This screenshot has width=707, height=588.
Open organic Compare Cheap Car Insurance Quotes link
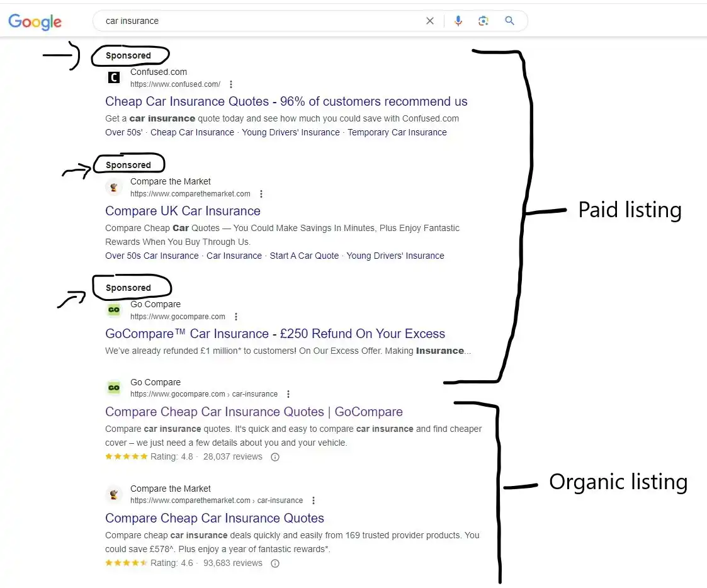tap(215, 518)
